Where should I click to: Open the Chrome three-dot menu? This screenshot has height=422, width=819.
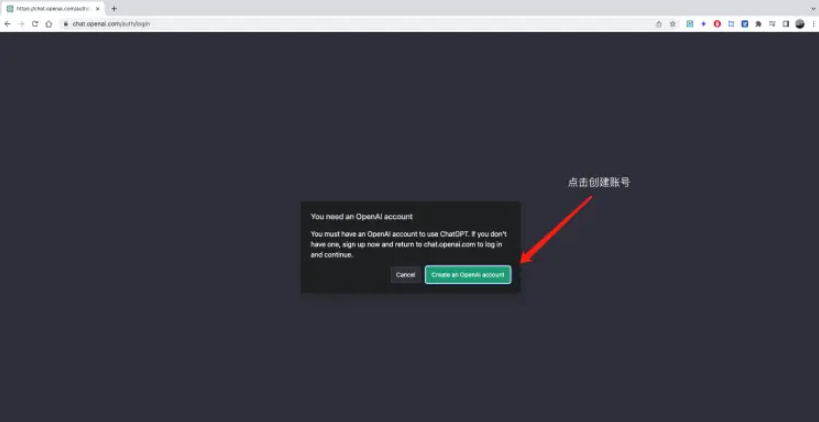click(812, 24)
